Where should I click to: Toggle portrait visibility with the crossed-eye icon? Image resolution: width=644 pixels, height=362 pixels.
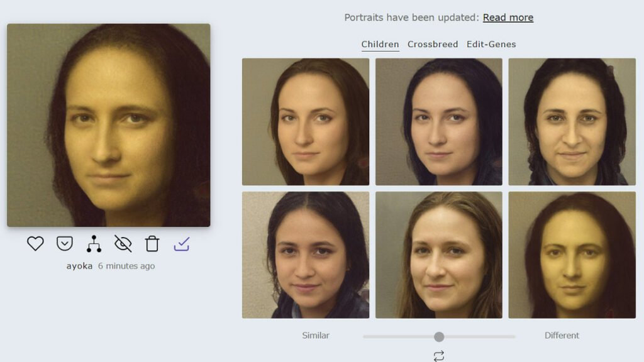(123, 244)
